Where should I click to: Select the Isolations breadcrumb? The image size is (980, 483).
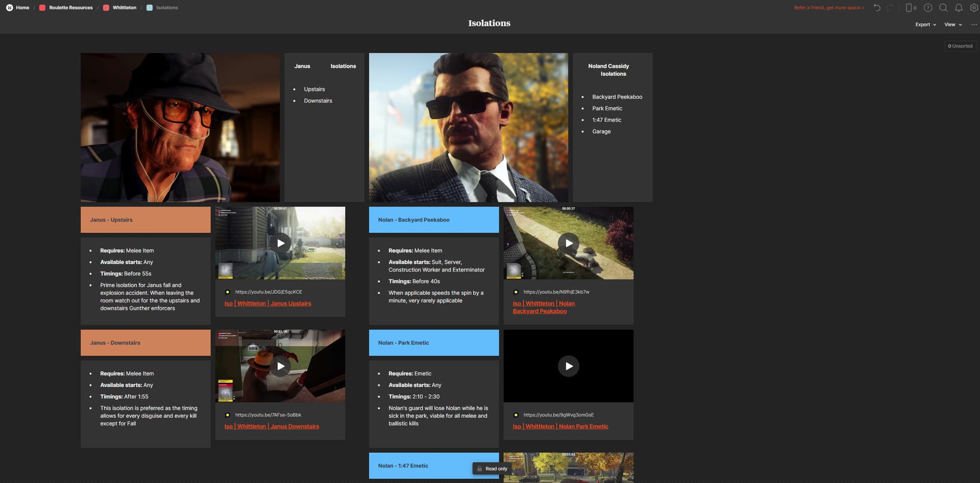167,8
